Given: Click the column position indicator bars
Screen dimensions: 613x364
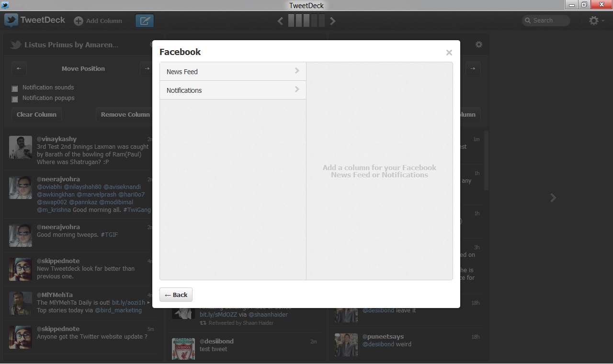Looking at the screenshot, I should tap(306, 21).
